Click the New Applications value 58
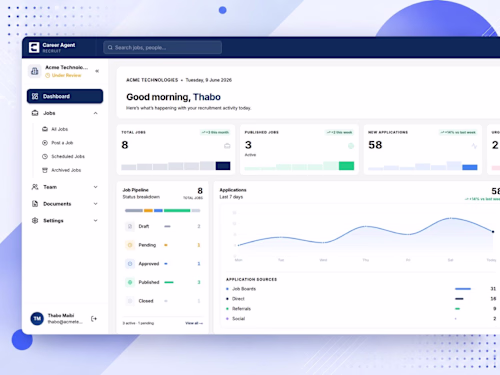This screenshot has height=375, width=500. point(375,145)
